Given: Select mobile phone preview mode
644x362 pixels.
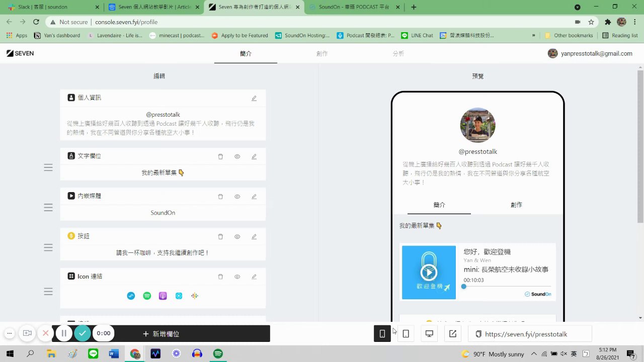Looking at the screenshot, I should point(382,334).
